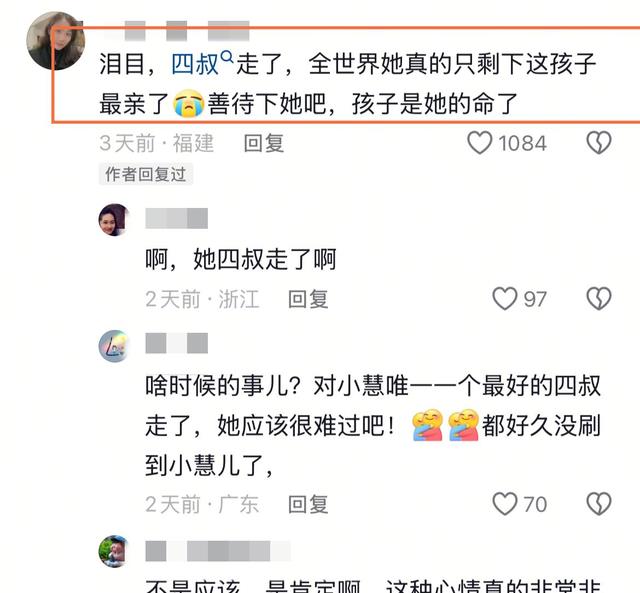Open avatar of the 浙江 commenter
The height and width of the screenshot is (593, 640).
[114, 220]
